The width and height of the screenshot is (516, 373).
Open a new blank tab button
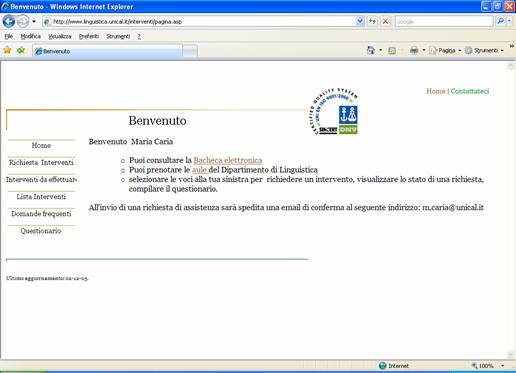190,51
